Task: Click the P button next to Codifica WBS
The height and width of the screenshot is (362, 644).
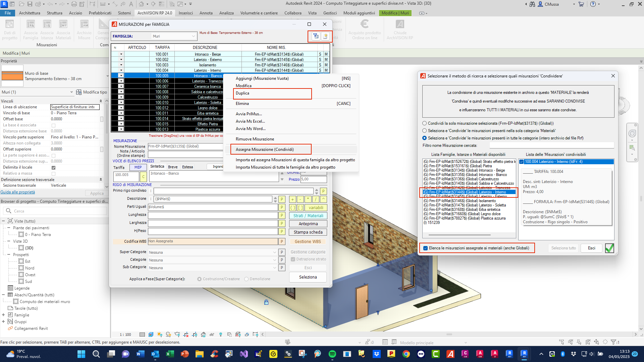Action: tap(282, 242)
